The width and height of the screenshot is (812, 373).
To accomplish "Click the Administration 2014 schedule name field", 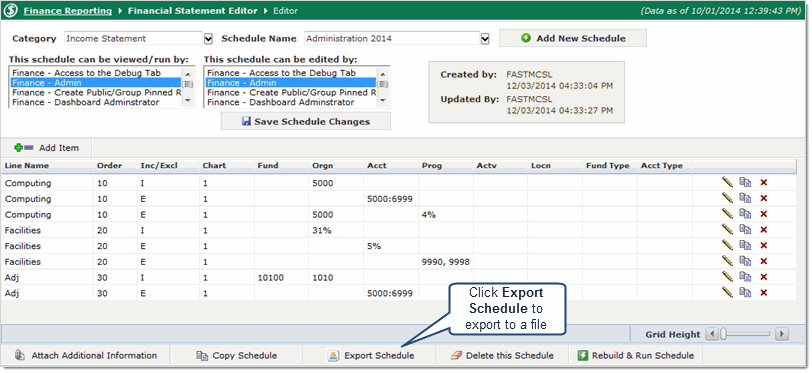I will coord(392,38).
